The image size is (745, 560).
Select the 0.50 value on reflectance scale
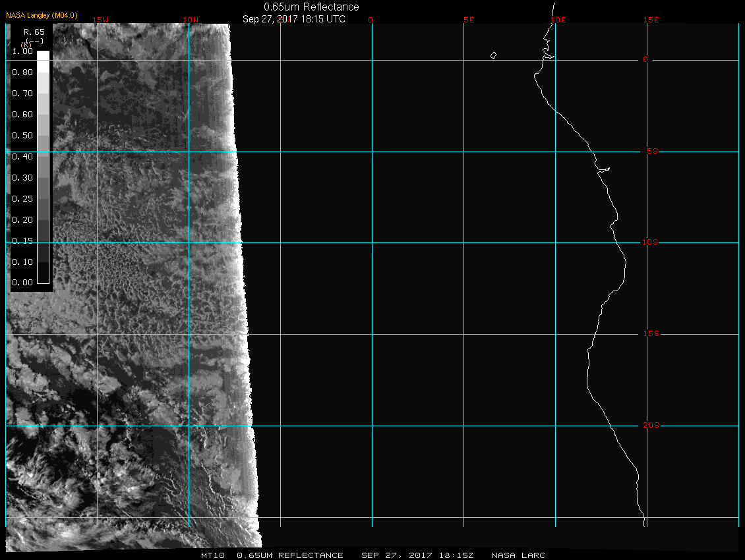(x=22, y=136)
